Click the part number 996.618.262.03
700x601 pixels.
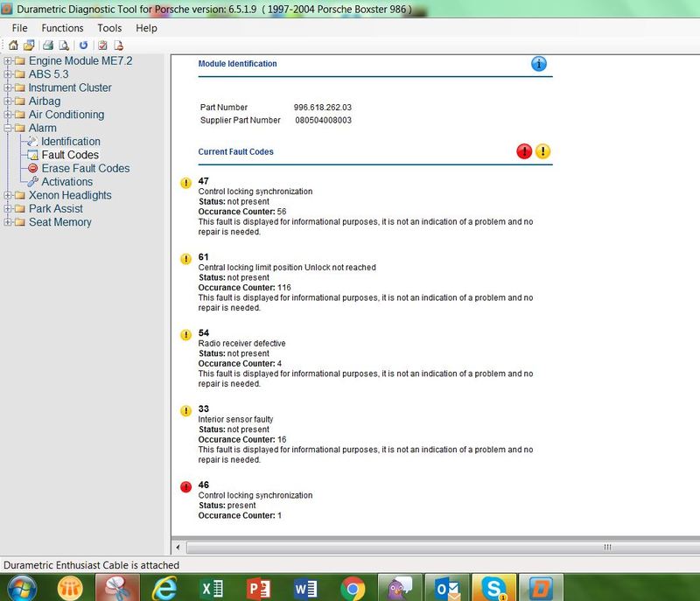322,108
